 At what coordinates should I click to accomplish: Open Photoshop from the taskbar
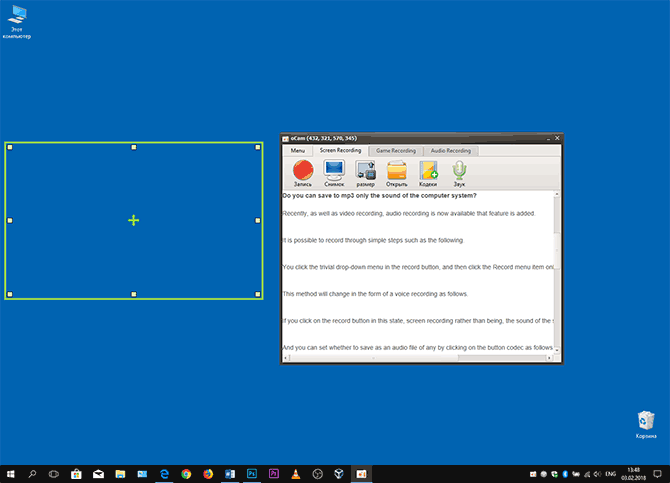pyautogui.click(x=252, y=474)
